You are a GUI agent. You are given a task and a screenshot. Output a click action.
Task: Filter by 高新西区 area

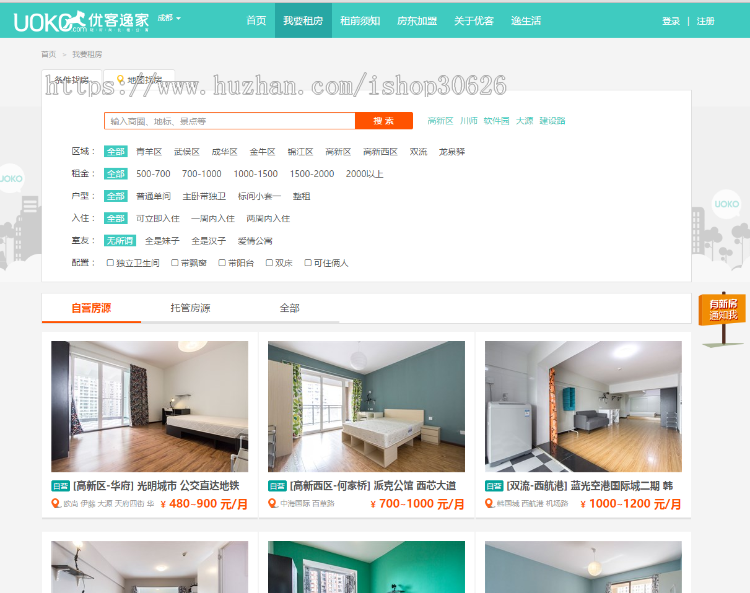click(x=380, y=152)
